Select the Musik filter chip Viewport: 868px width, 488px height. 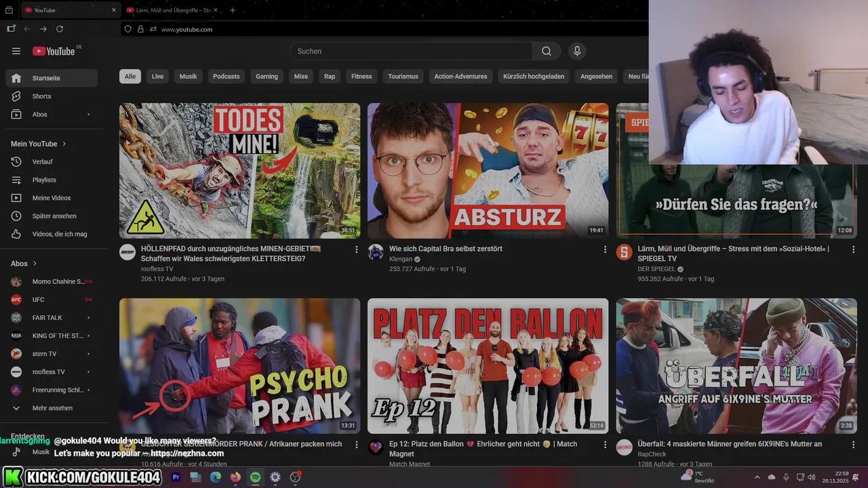(188, 77)
